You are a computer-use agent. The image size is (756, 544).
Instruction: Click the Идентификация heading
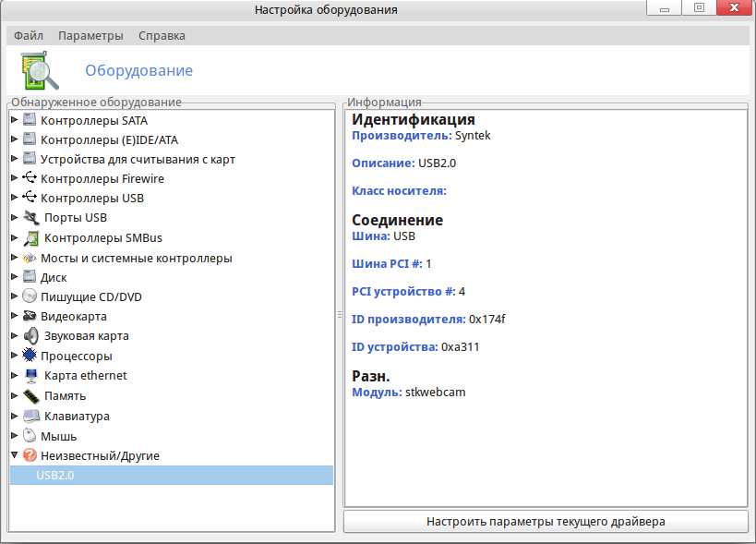click(414, 119)
